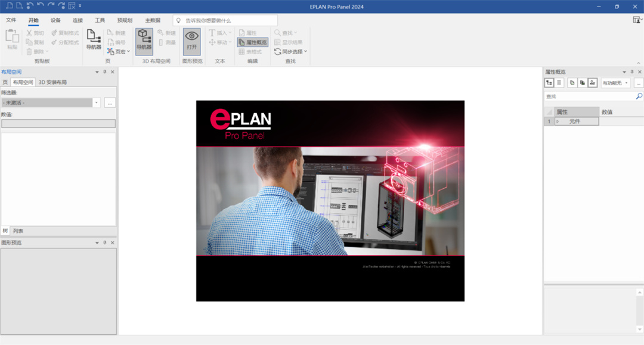Click the ellipsis button in 属性概览 toolbar
Viewport: 644px width, 345px height.
point(639,83)
